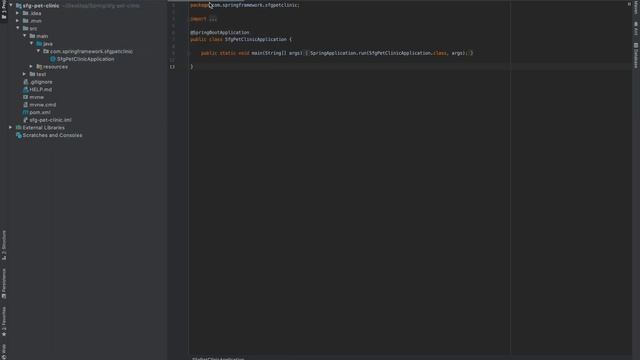This screenshot has width=640, height=360.
Task: Collapse the sfg-pet-clinic project root arrow
Action: (x=11, y=5)
